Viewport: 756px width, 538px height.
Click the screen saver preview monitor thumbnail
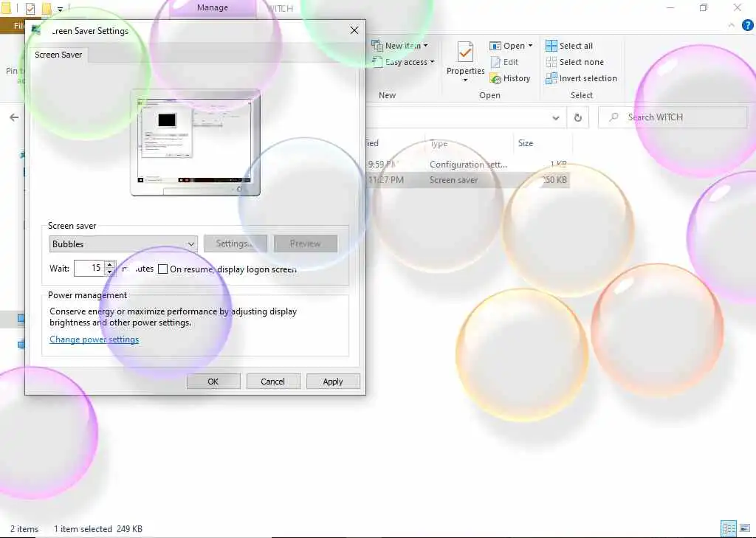pyautogui.click(x=195, y=142)
